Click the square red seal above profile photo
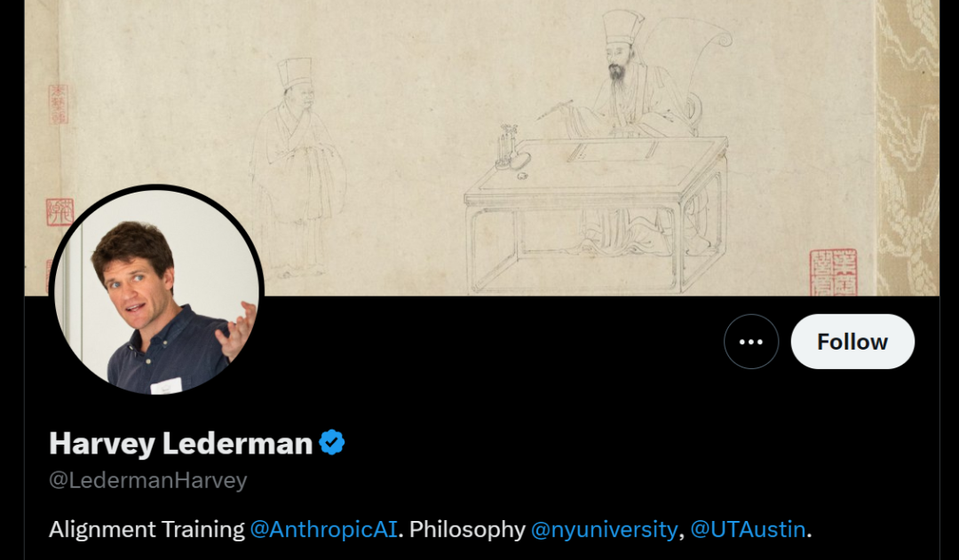Image resolution: width=959 pixels, height=560 pixels. [59, 212]
